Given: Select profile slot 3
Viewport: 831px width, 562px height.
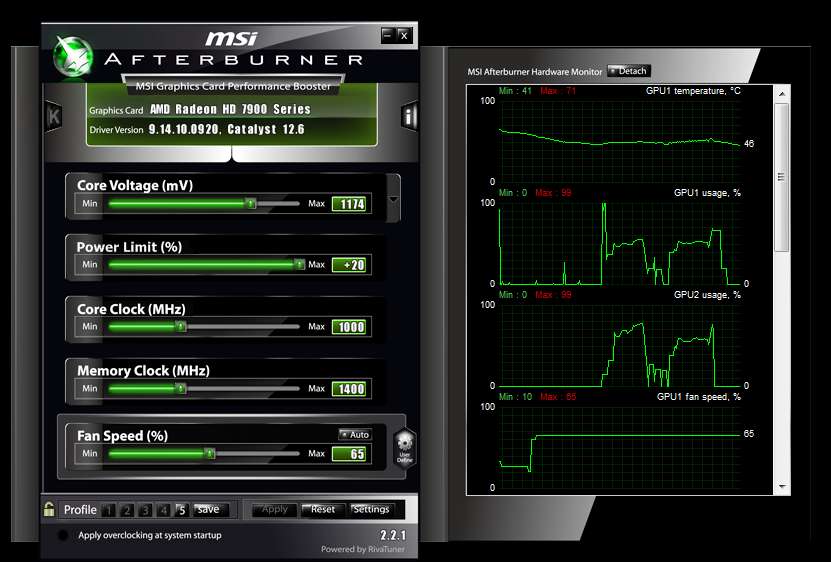Looking at the screenshot, I should point(145,510).
